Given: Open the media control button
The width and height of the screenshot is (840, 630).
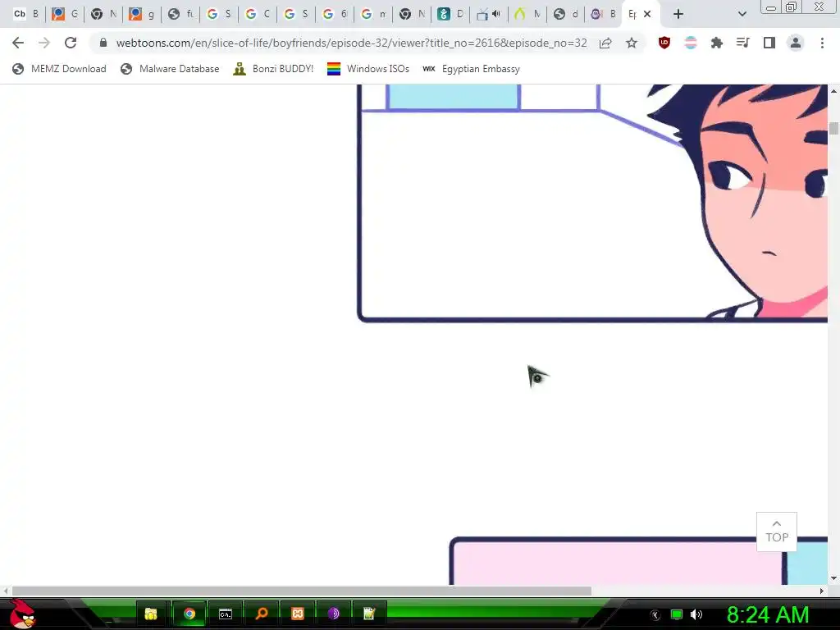Looking at the screenshot, I should point(743,43).
